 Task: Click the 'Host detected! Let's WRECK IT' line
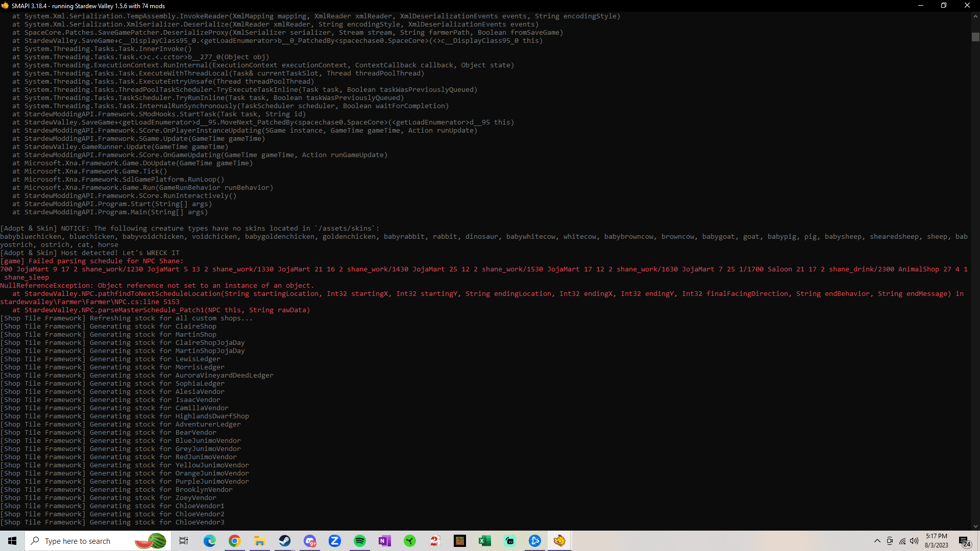90,253
